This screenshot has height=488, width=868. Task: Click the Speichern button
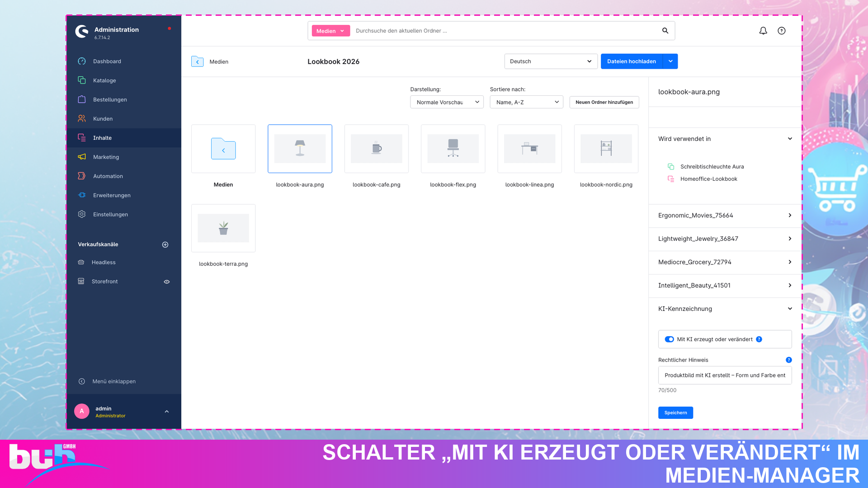(x=675, y=413)
